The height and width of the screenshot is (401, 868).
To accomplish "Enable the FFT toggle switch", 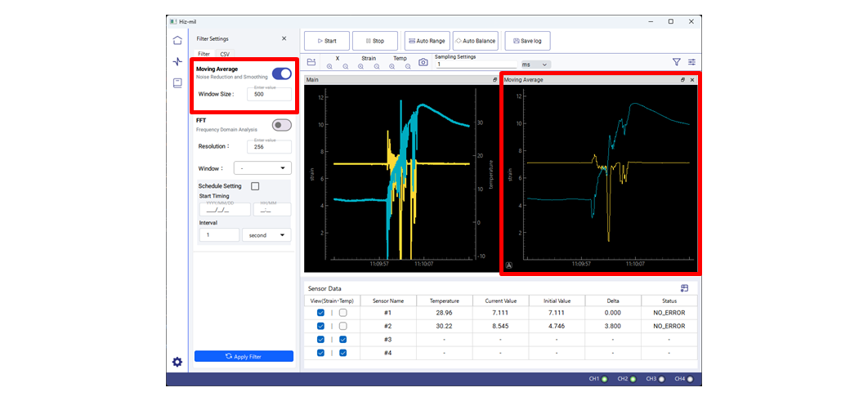I will (x=281, y=125).
